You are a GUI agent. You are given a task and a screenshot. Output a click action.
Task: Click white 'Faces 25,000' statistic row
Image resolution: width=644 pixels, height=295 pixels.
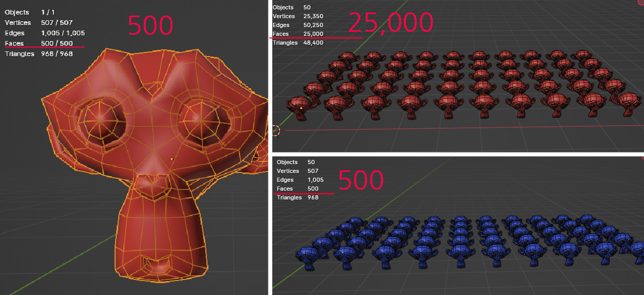[x=298, y=34]
